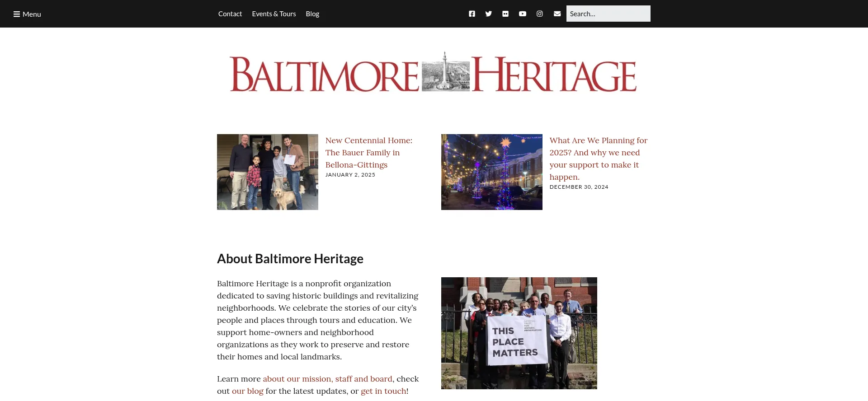
Task: Open the Blog nav link
Action: coord(312,14)
